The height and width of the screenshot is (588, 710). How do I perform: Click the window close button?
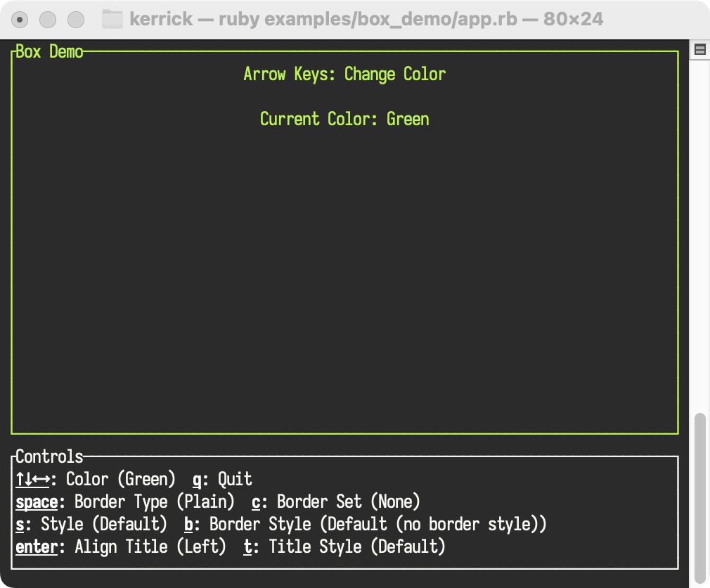click(x=20, y=20)
